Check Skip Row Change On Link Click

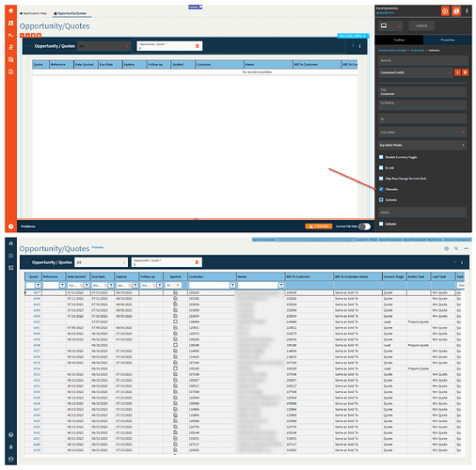pos(381,179)
